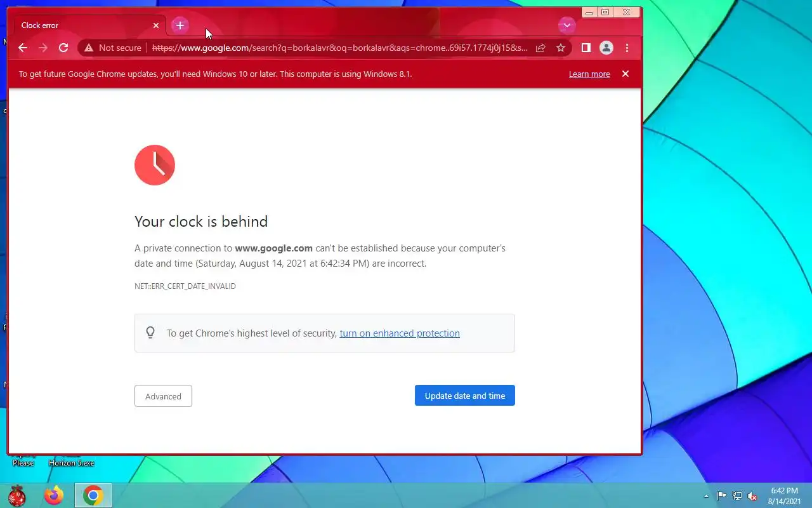Dismiss the Windows 8.1 update infobar

coord(625,74)
